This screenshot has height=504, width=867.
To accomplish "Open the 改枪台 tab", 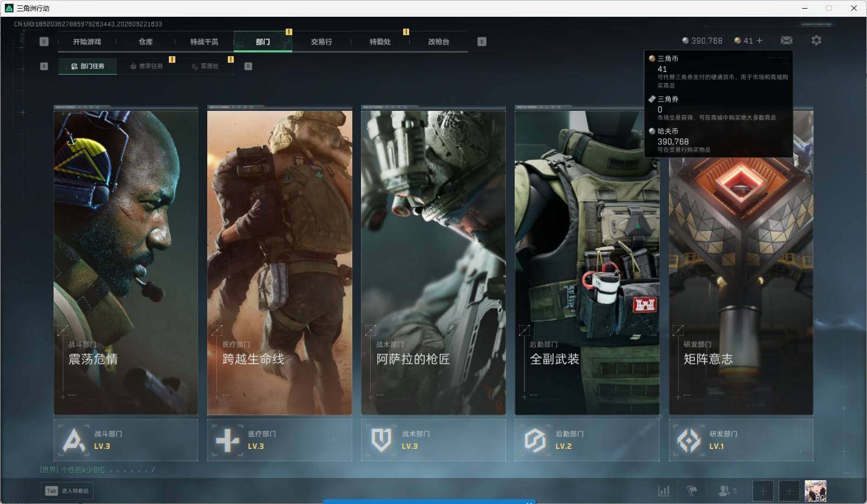I will (438, 42).
